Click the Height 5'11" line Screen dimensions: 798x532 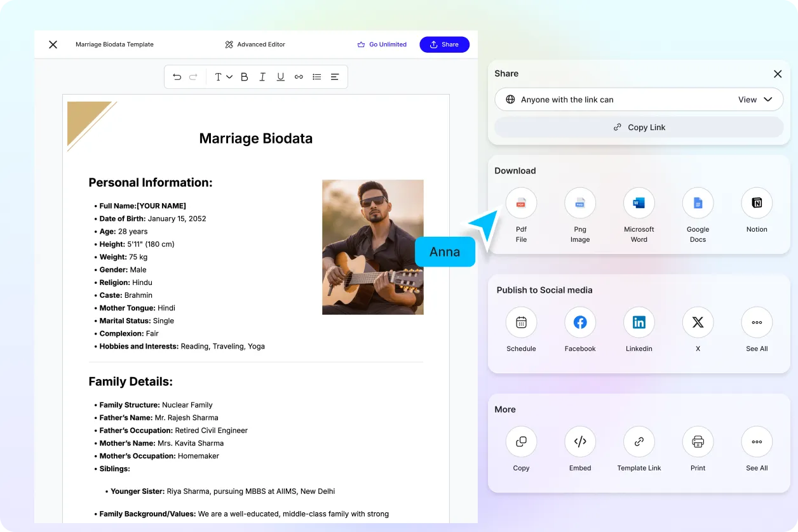tap(137, 244)
